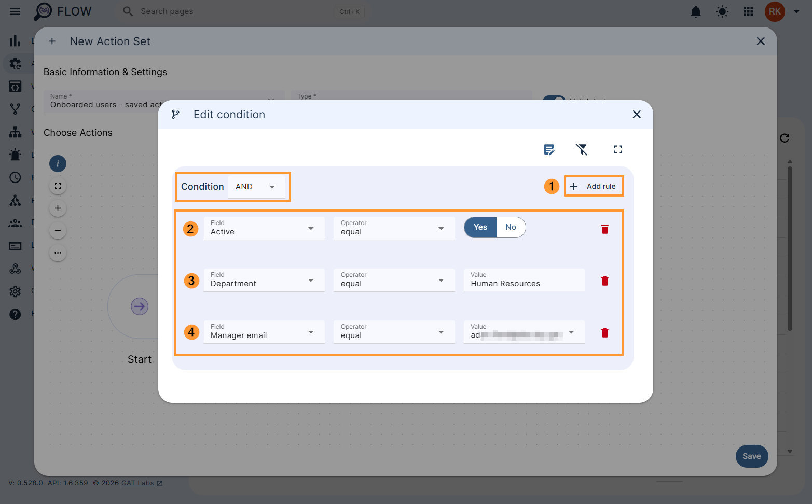Open the apps grid launcher
The image size is (812, 504).
[x=748, y=11]
